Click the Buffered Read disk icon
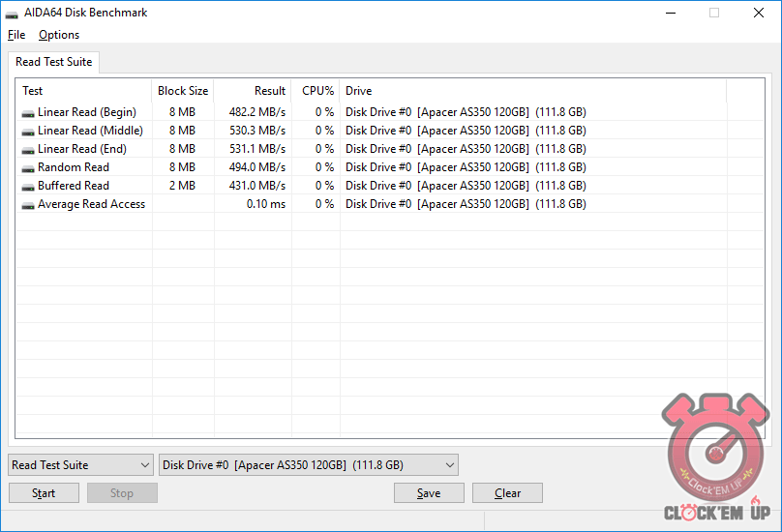Image resolution: width=782 pixels, height=532 pixels. [28, 187]
